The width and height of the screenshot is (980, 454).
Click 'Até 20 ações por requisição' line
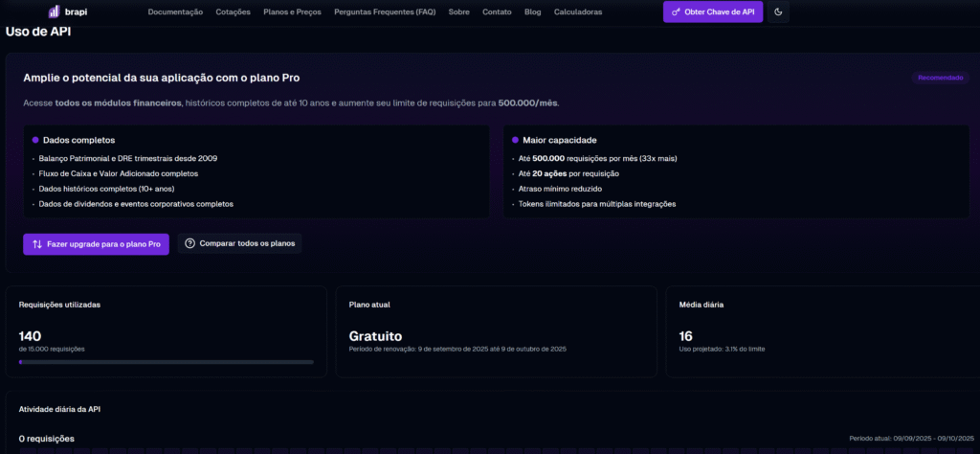[568, 173]
